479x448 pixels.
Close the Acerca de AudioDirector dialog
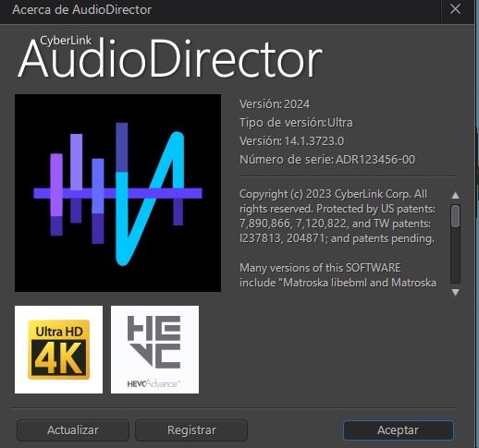pyautogui.click(x=455, y=9)
